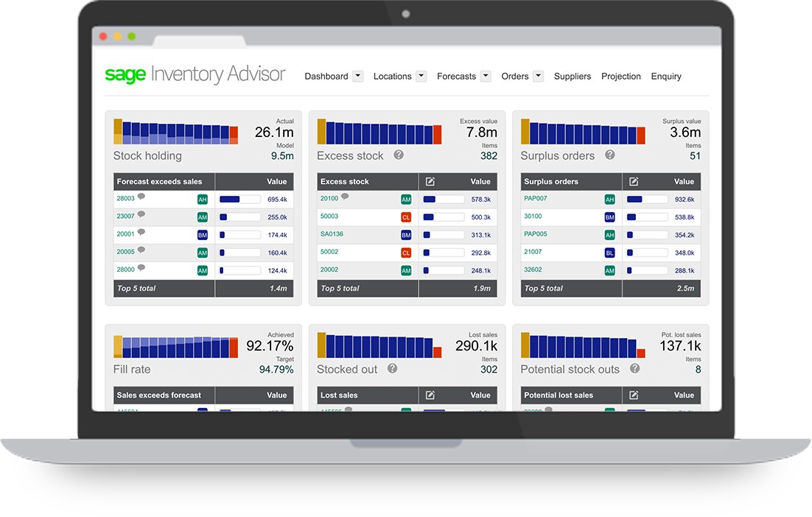
Task: Open the Locations menu
Action: pos(393,76)
